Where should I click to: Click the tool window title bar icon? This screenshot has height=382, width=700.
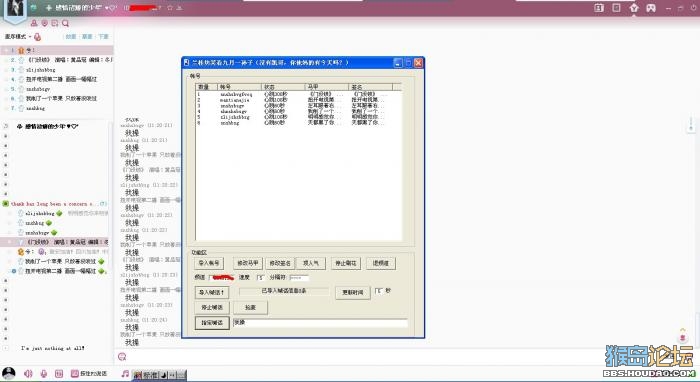187,62
